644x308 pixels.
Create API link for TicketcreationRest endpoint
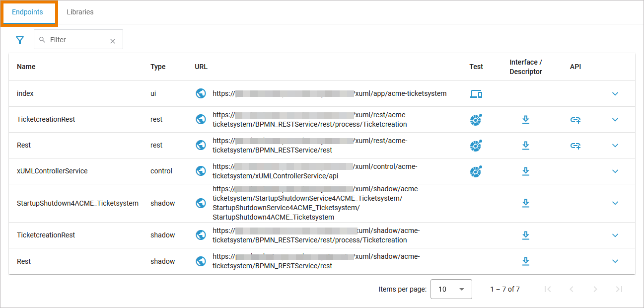coord(575,120)
